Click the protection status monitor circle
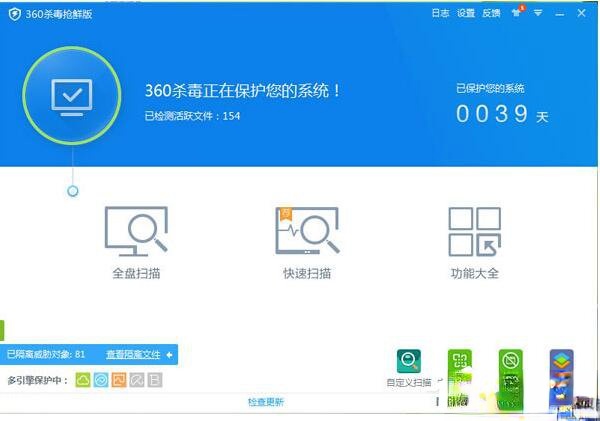 [72, 96]
